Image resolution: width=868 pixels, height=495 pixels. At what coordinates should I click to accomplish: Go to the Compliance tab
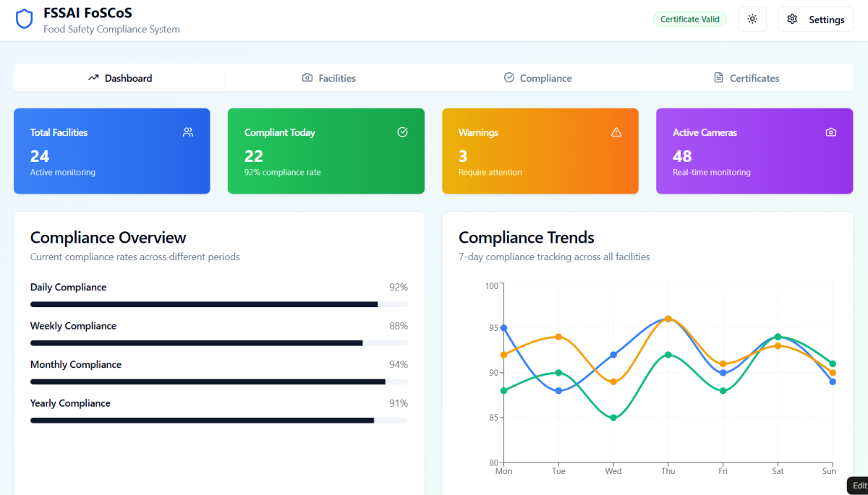click(537, 78)
